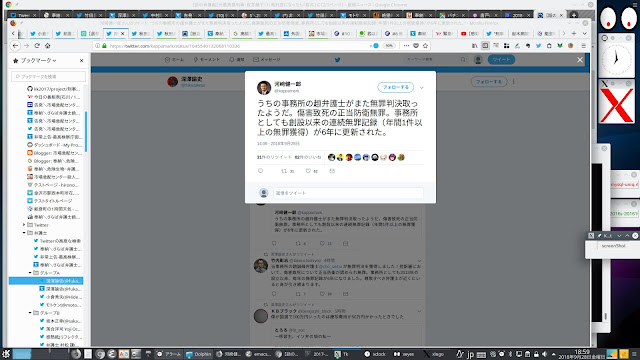Switch to emacs in the taskbar
This screenshot has height=360, width=640.
click(x=258, y=354)
